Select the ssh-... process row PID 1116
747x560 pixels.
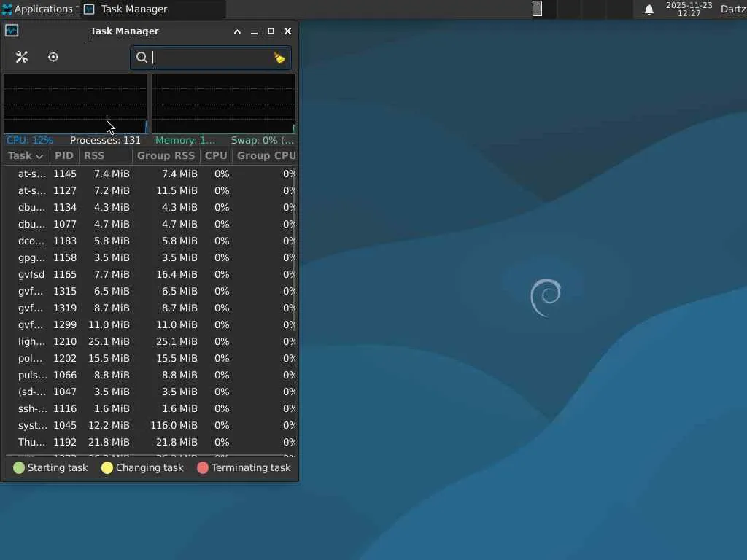click(x=150, y=408)
